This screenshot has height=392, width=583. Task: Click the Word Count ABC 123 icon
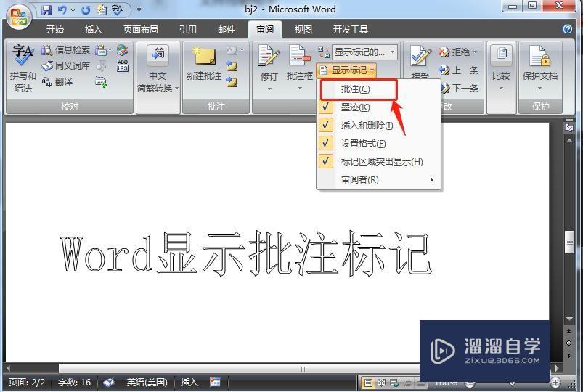click(x=122, y=66)
